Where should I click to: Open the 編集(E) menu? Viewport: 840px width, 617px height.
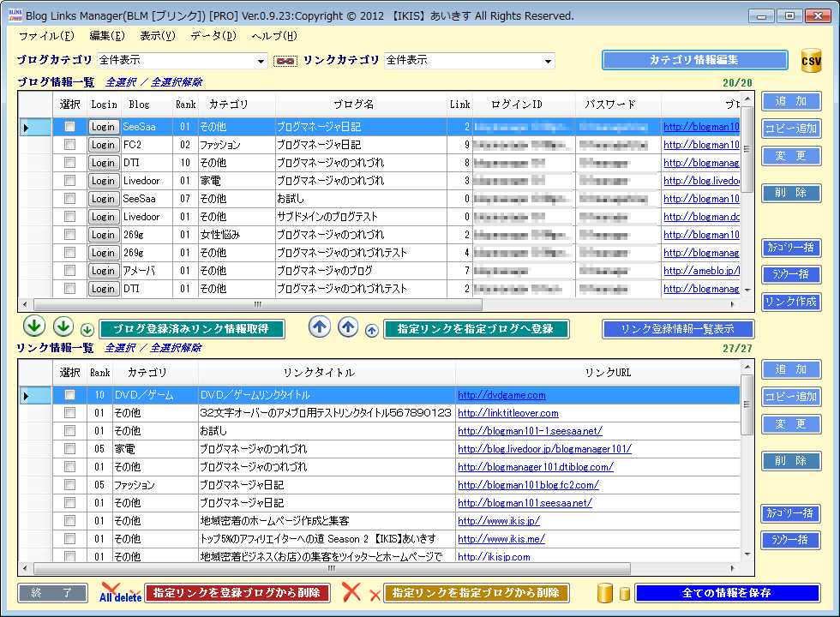click(107, 36)
